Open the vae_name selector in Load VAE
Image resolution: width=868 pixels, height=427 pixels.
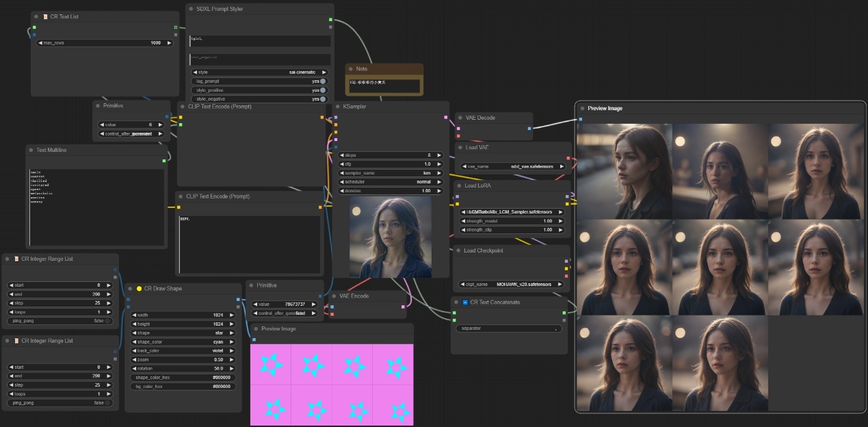tap(513, 166)
